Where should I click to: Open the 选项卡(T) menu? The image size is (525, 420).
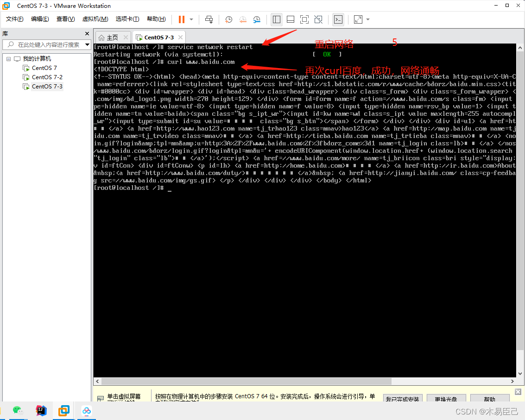(x=127, y=19)
